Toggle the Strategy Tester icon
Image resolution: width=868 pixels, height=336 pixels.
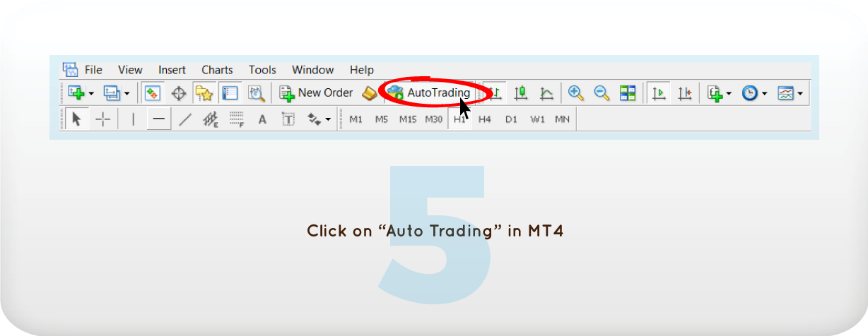click(x=256, y=92)
